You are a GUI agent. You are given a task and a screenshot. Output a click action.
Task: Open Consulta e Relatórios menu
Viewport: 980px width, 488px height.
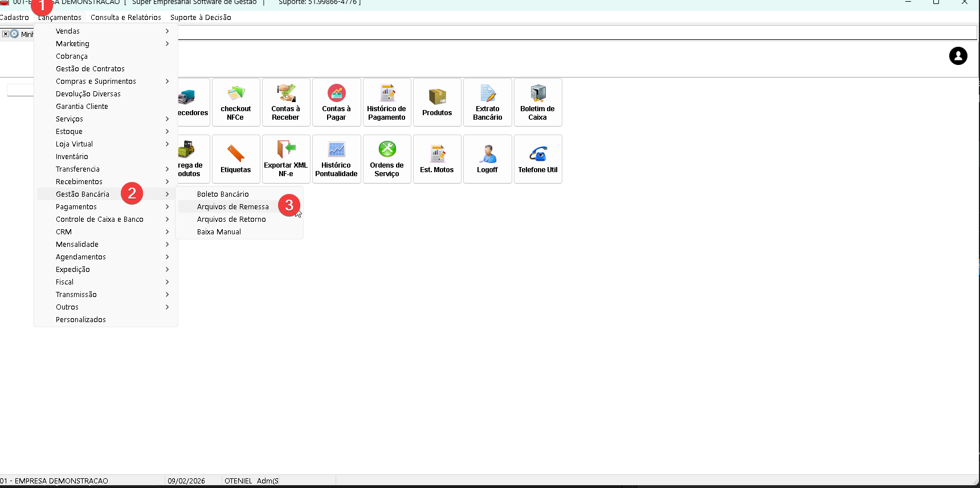pyautogui.click(x=126, y=18)
